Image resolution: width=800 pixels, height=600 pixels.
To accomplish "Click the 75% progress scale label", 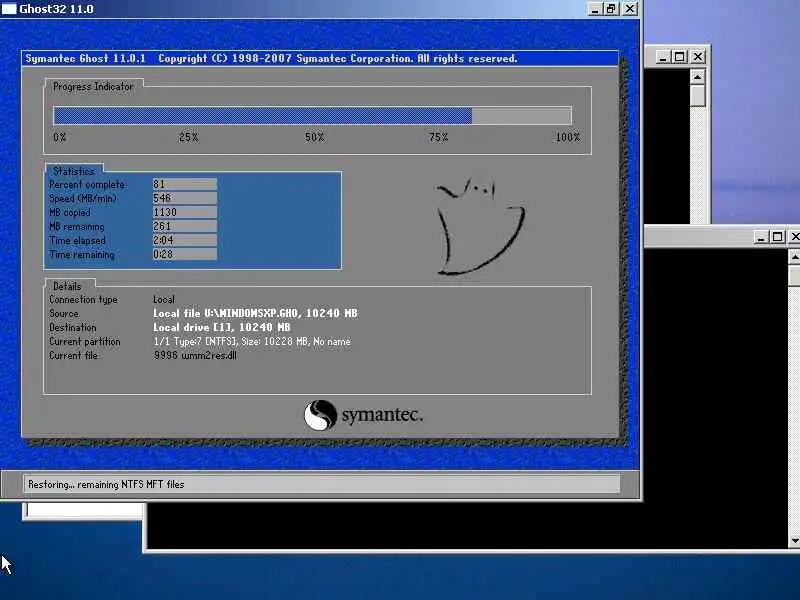I will click(438, 137).
